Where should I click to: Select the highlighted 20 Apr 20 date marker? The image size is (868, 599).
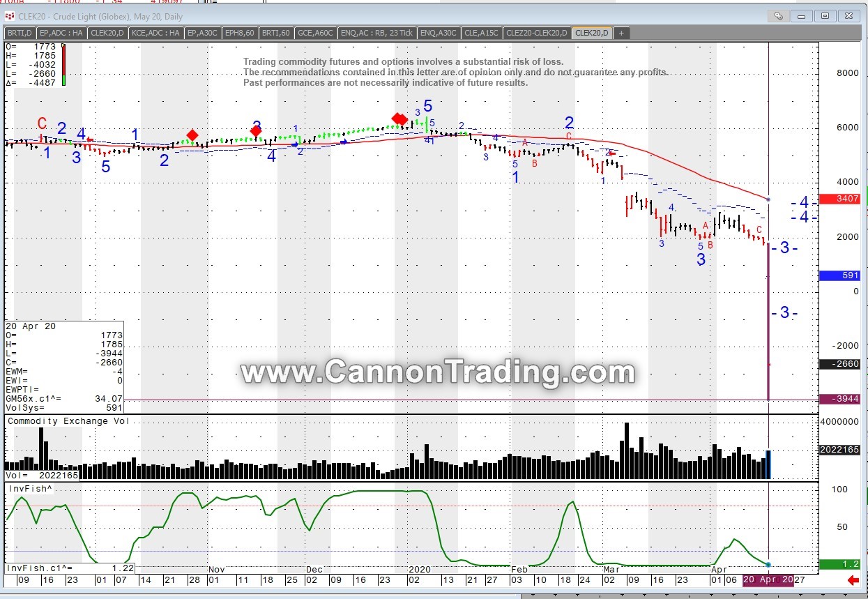click(768, 579)
